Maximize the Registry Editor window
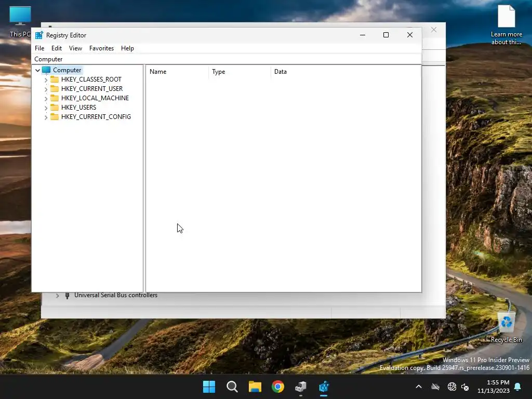The width and height of the screenshot is (532, 399). click(x=386, y=35)
